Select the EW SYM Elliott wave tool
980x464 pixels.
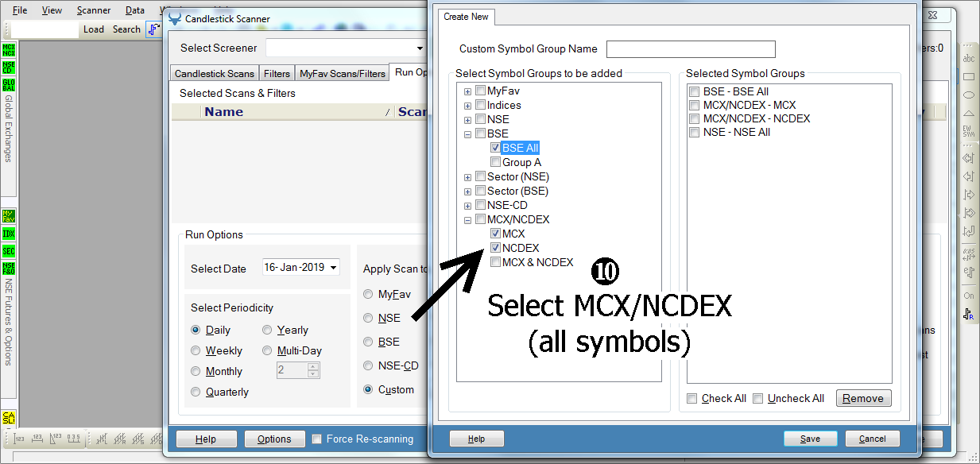click(969, 130)
